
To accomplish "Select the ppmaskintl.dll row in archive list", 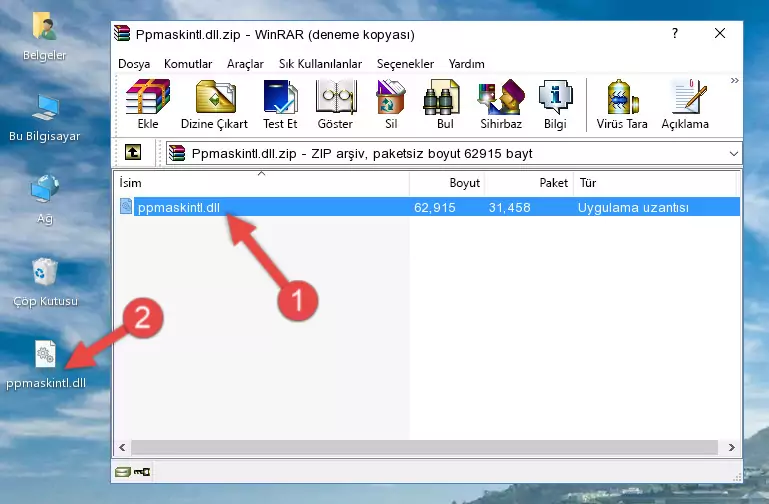I will [429, 207].
